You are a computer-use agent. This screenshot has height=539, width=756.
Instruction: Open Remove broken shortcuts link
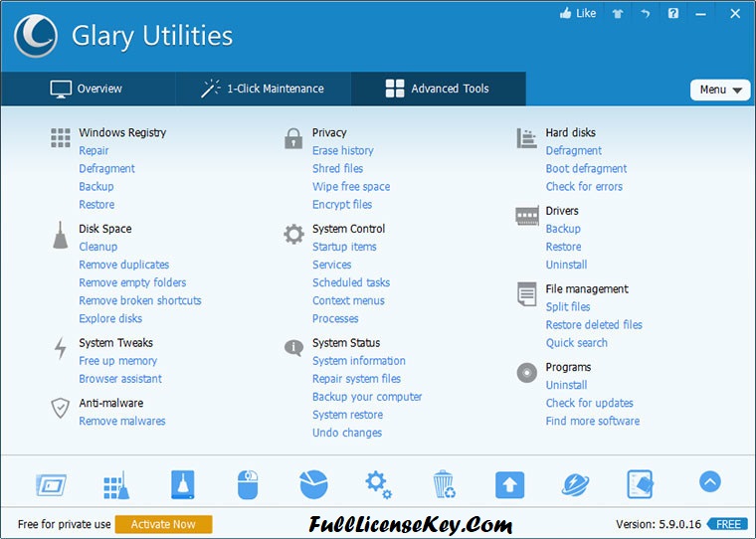click(x=140, y=300)
